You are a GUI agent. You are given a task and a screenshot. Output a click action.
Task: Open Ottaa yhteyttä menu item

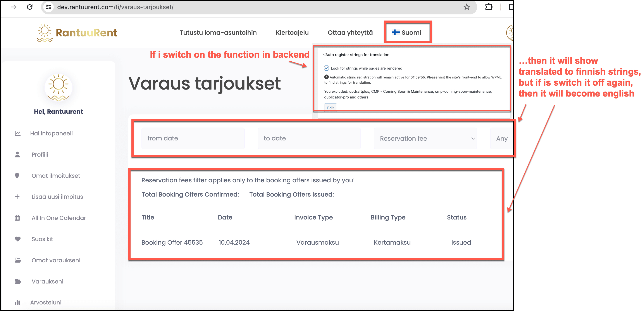[x=350, y=33]
